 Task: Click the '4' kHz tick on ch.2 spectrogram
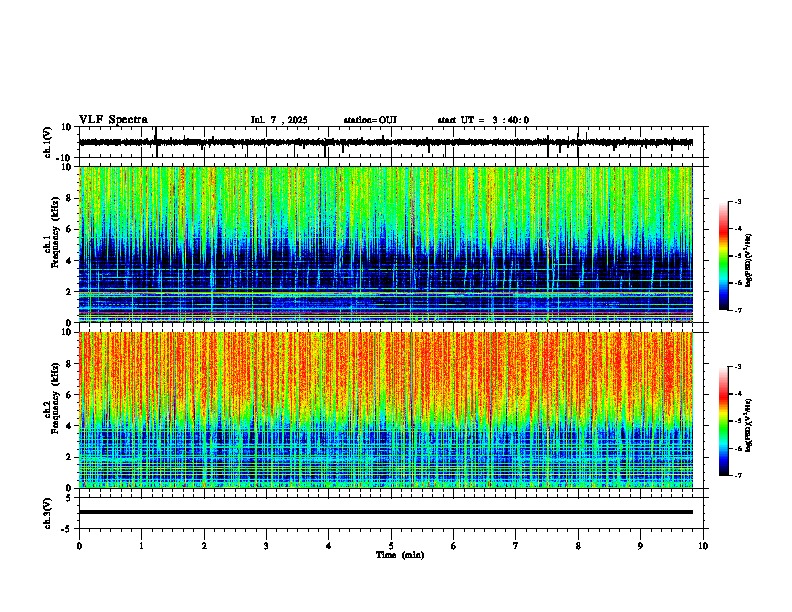[x=70, y=426]
